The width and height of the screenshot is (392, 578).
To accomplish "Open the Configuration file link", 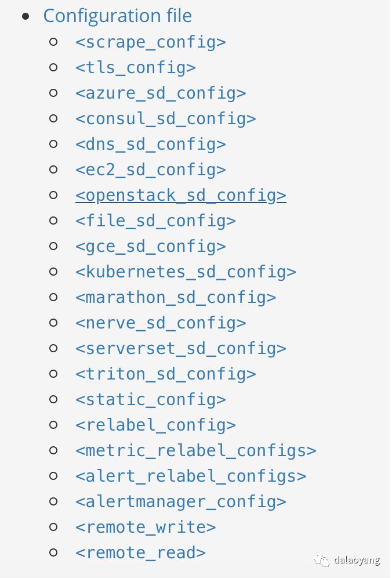I will pyautogui.click(x=118, y=16).
